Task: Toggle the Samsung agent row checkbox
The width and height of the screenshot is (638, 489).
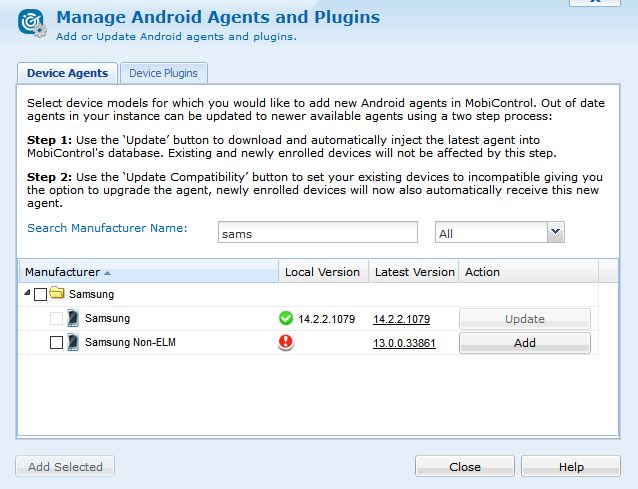Action: pyautogui.click(x=56, y=319)
